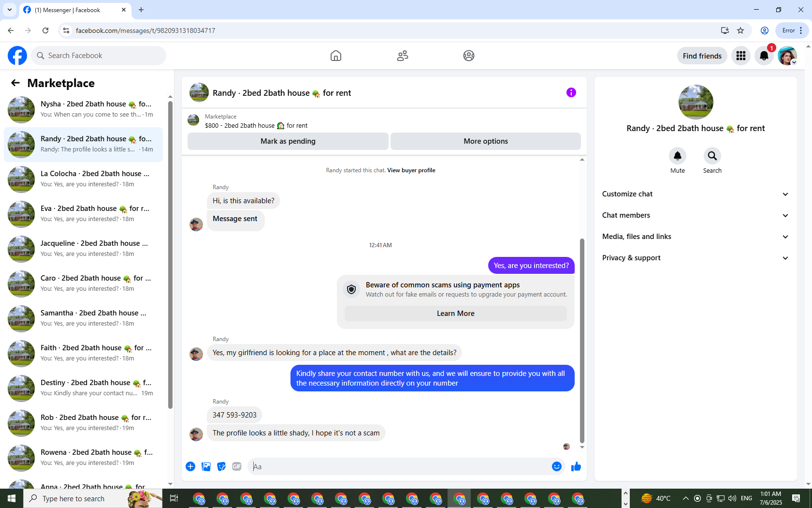Click the Facebook logo icon
This screenshot has width=812, height=508.
(17, 56)
